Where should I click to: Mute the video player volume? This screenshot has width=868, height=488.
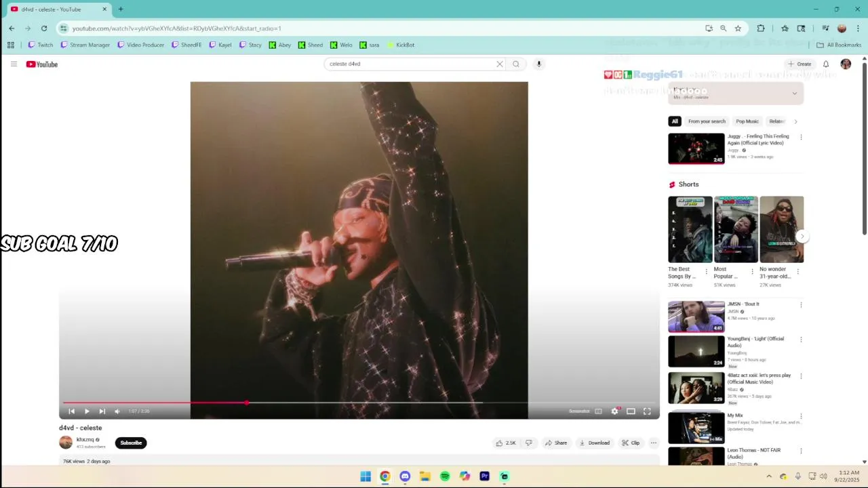tap(117, 411)
